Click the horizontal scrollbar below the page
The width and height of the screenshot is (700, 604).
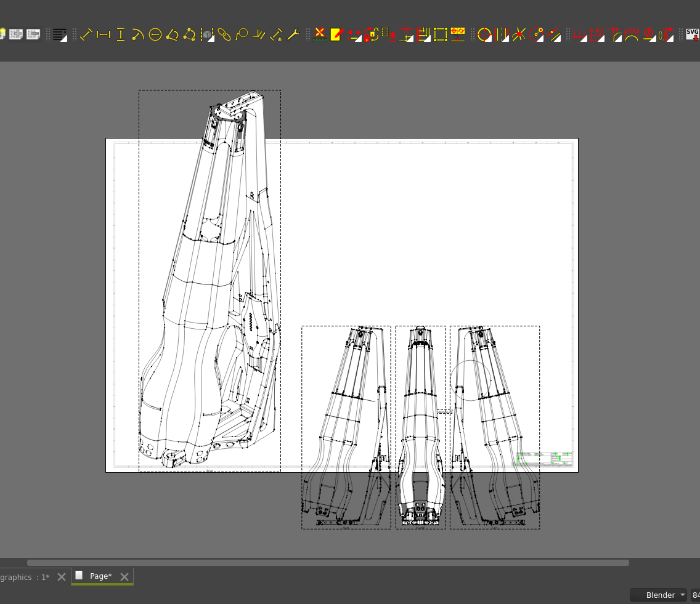[x=328, y=563]
